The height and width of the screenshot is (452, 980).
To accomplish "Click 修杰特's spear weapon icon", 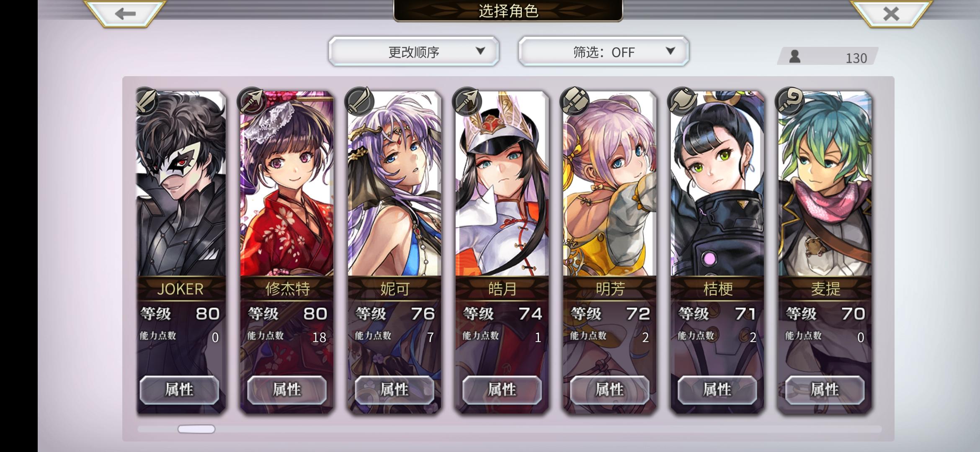I will [251, 101].
